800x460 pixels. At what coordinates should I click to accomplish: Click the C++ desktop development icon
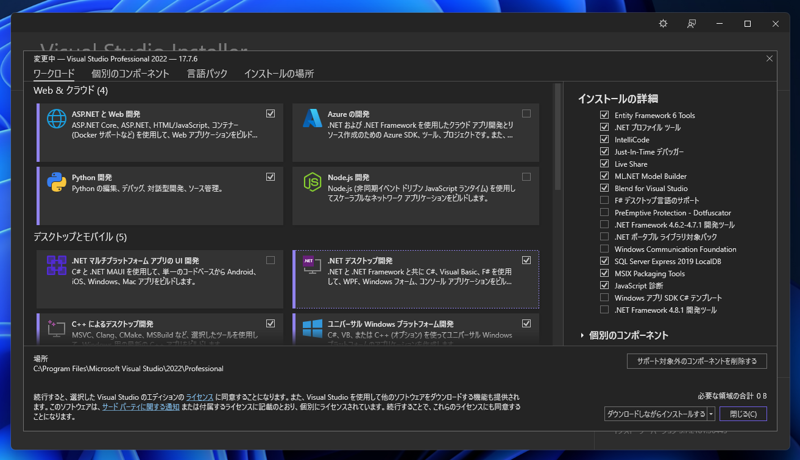[x=56, y=328]
